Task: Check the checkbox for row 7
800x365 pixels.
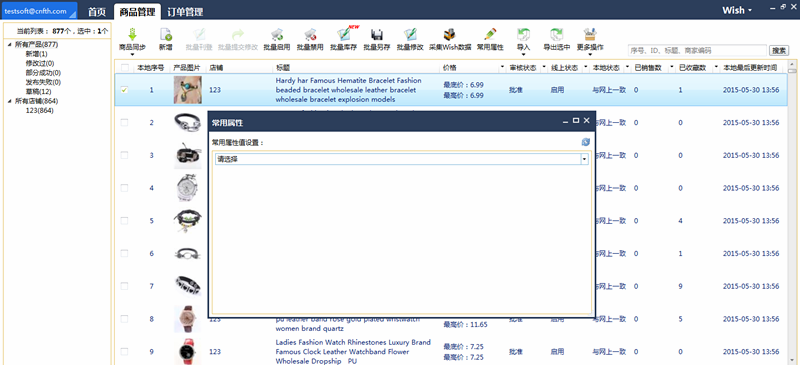Action: coord(124,286)
